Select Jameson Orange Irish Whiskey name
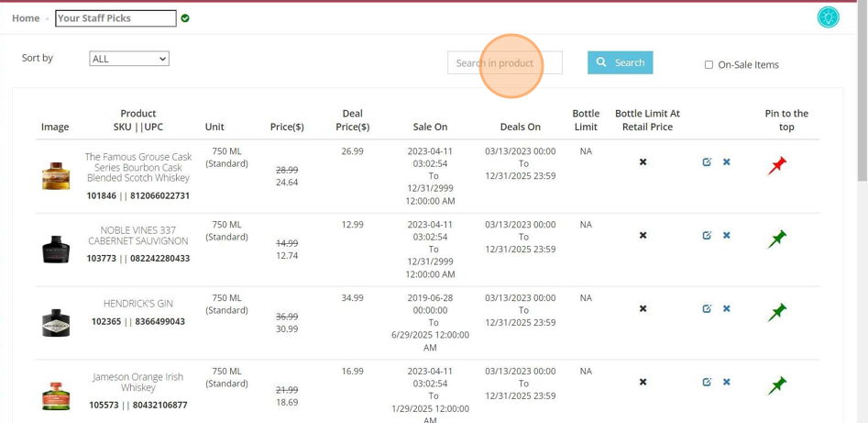 pos(138,382)
